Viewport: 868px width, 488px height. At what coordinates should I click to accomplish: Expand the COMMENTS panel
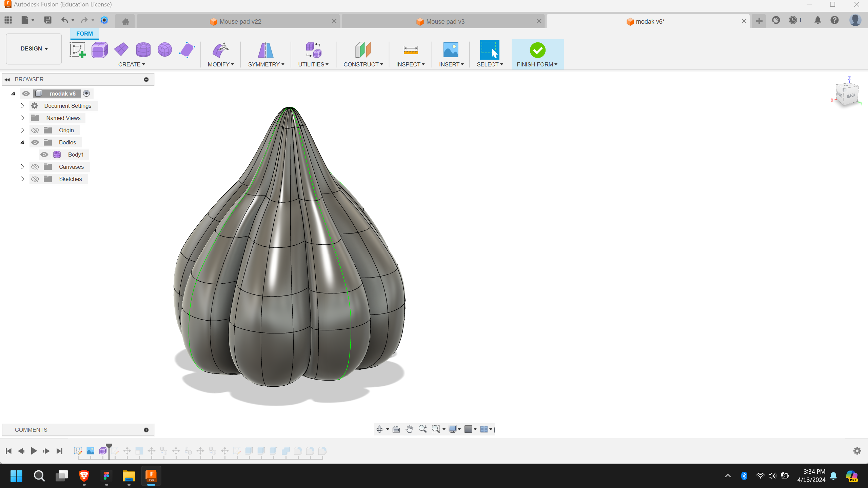146,430
